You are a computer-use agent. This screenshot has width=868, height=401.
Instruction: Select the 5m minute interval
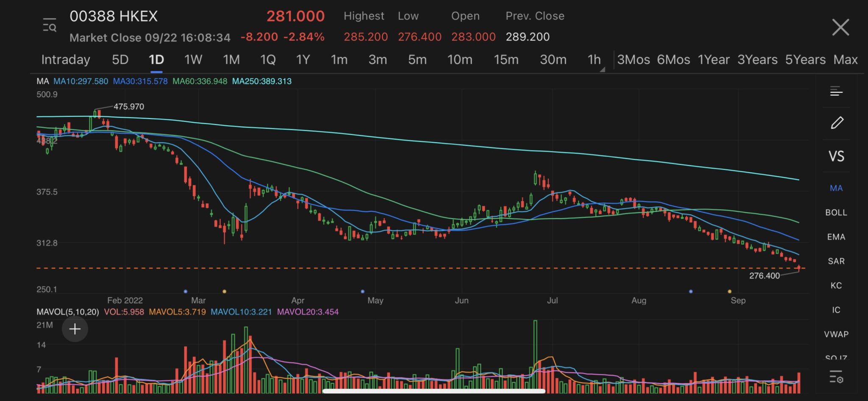click(417, 60)
